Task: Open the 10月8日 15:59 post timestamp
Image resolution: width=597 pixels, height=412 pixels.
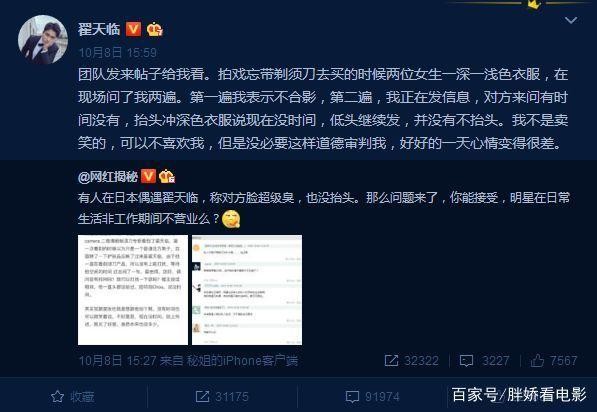Action: pyautogui.click(x=117, y=52)
